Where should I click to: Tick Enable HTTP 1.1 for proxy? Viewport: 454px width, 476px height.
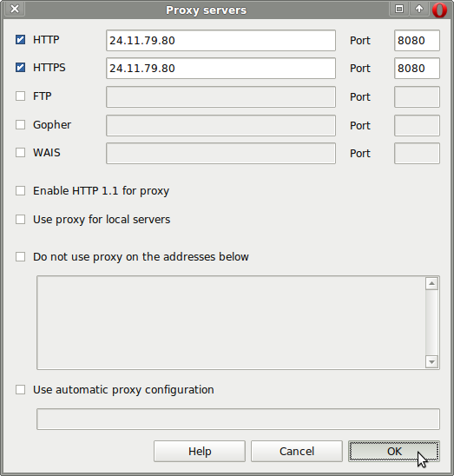(20, 190)
